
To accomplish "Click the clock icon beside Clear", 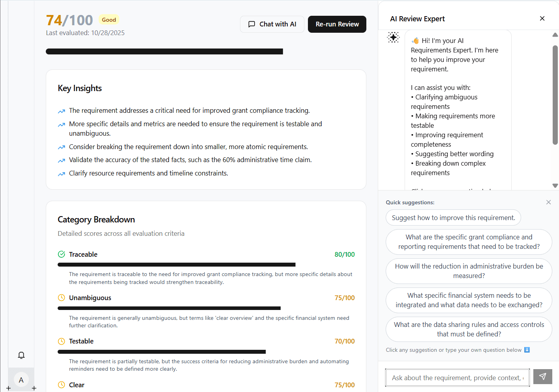I will (61, 385).
